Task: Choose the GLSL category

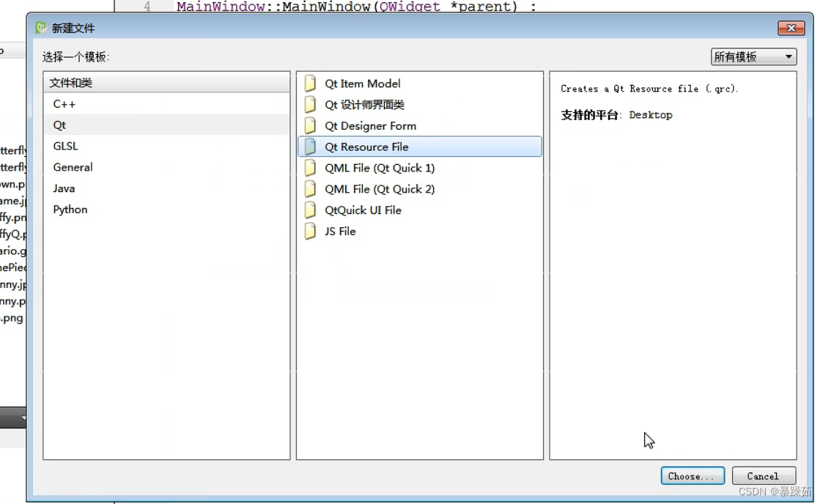Action: (x=166, y=146)
